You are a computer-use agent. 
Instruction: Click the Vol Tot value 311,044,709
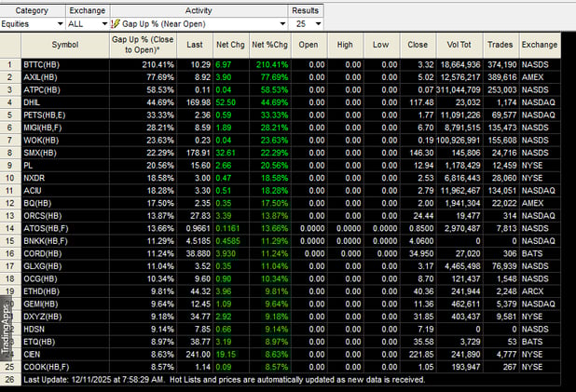point(458,90)
